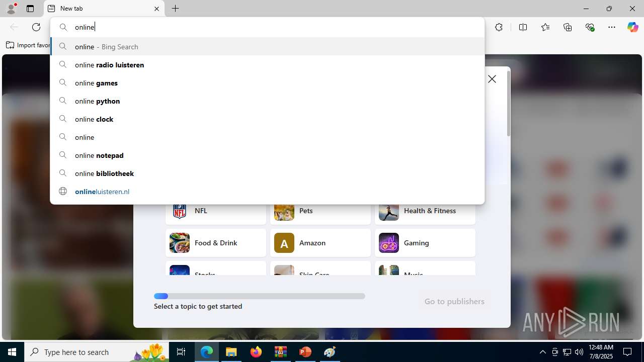Open Task View on taskbar
Image resolution: width=644 pixels, height=362 pixels.
(x=181, y=352)
